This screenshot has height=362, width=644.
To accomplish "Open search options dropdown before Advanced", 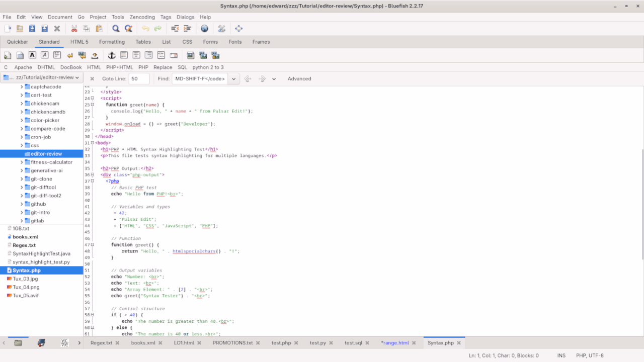I will pyautogui.click(x=274, y=79).
